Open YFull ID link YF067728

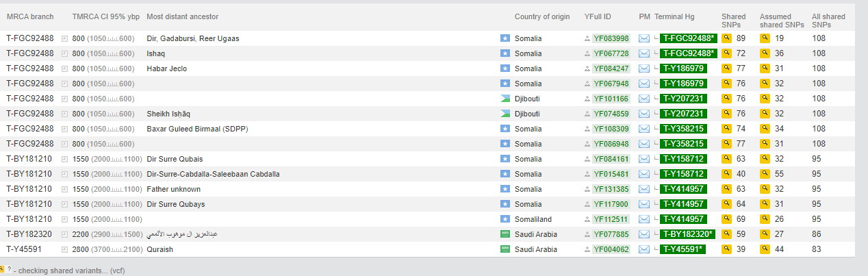click(x=611, y=53)
